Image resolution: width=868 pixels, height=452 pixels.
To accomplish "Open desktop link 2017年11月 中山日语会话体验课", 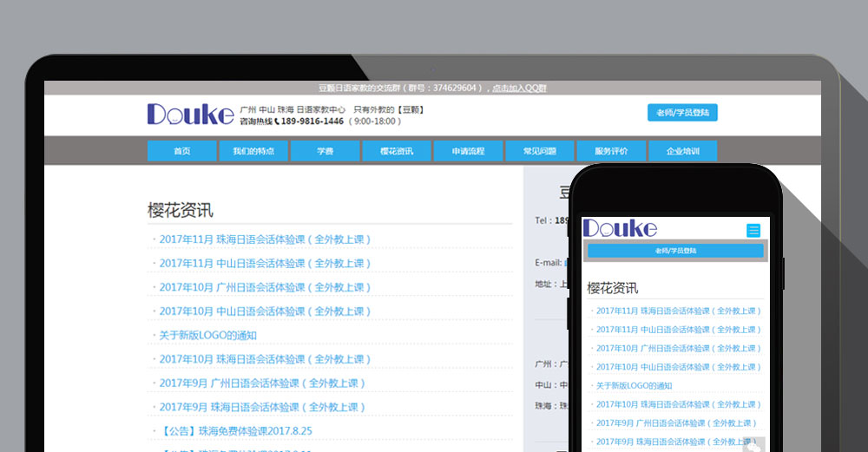I will pos(265,264).
